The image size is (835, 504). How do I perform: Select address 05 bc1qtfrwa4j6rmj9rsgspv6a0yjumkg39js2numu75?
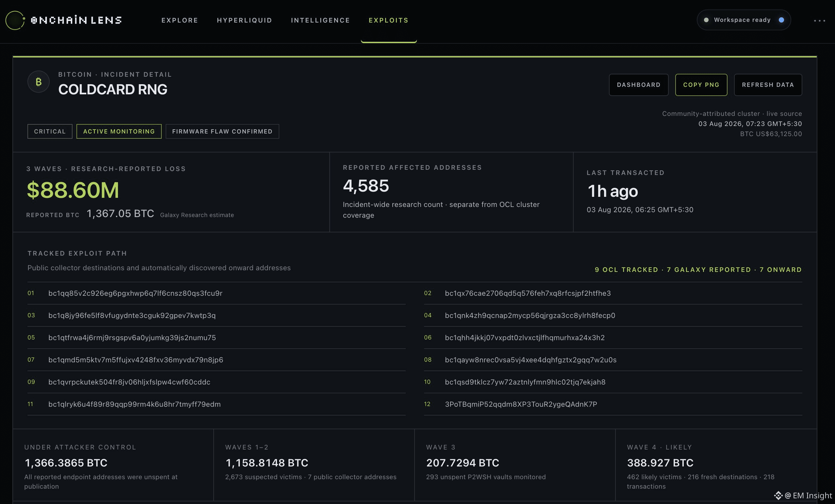coord(217,338)
